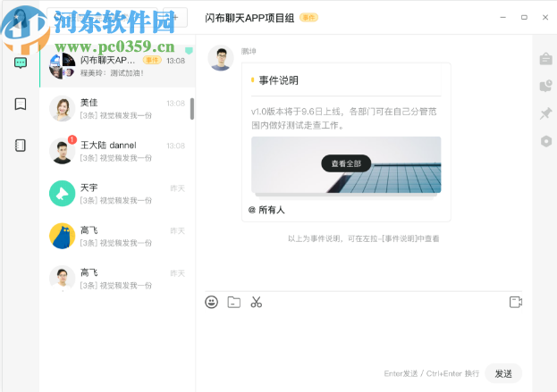Click the plus button near search
557x392 pixels.
(175, 17)
